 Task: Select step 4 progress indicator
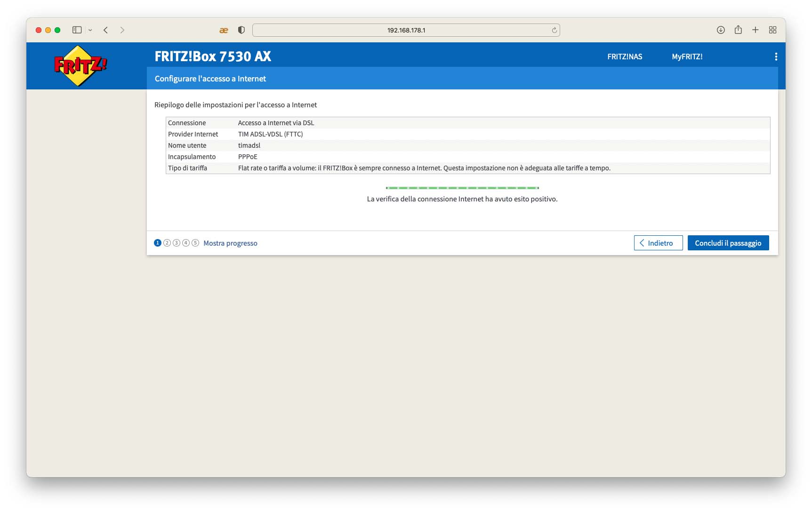186,243
